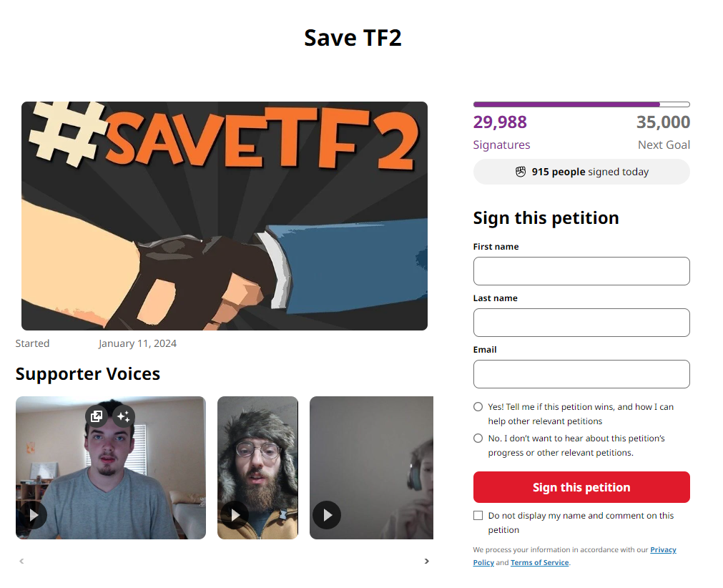Viewport: 723px width, 588px height.
Task: Open the Privacy Policy link
Action: (x=663, y=549)
